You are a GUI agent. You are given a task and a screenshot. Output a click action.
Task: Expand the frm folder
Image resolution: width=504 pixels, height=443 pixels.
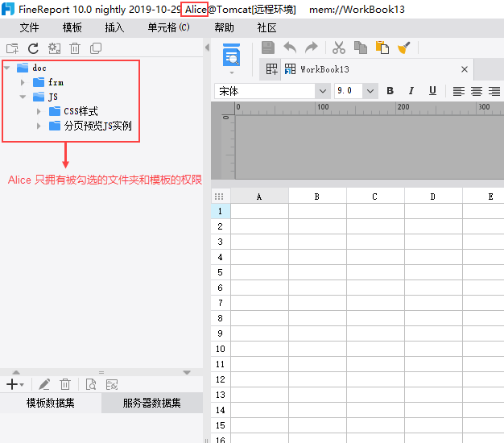coord(23,83)
